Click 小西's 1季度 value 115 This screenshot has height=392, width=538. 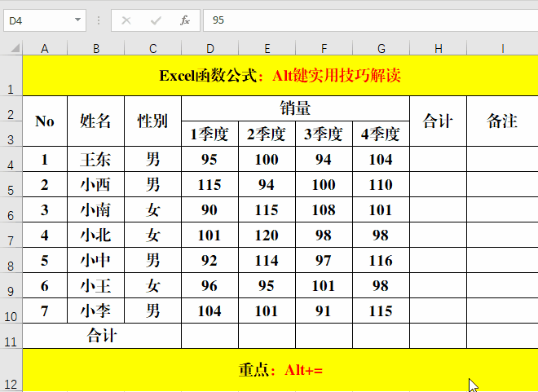coord(209,184)
